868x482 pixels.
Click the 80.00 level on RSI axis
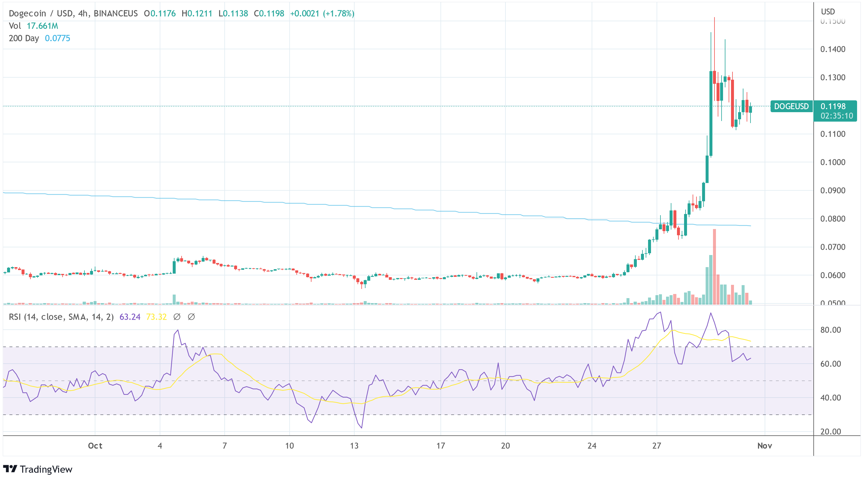(831, 330)
